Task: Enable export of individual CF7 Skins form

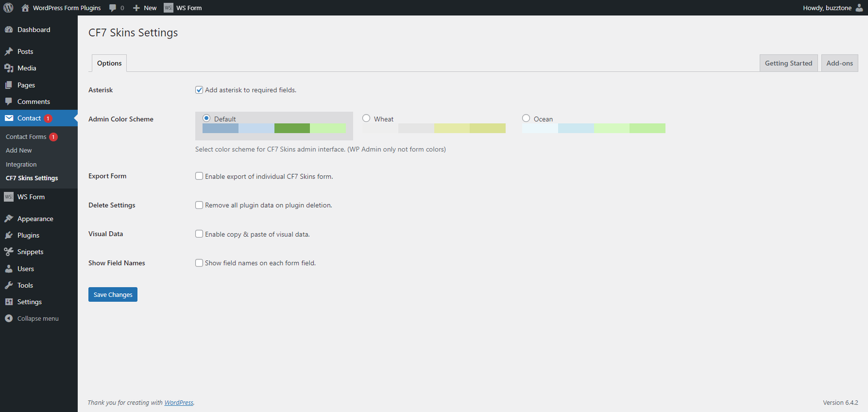Action: (x=199, y=176)
